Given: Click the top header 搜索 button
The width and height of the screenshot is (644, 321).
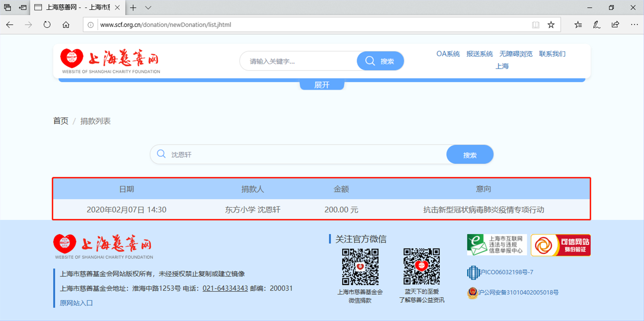Looking at the screenshot, I should (380, 61).
